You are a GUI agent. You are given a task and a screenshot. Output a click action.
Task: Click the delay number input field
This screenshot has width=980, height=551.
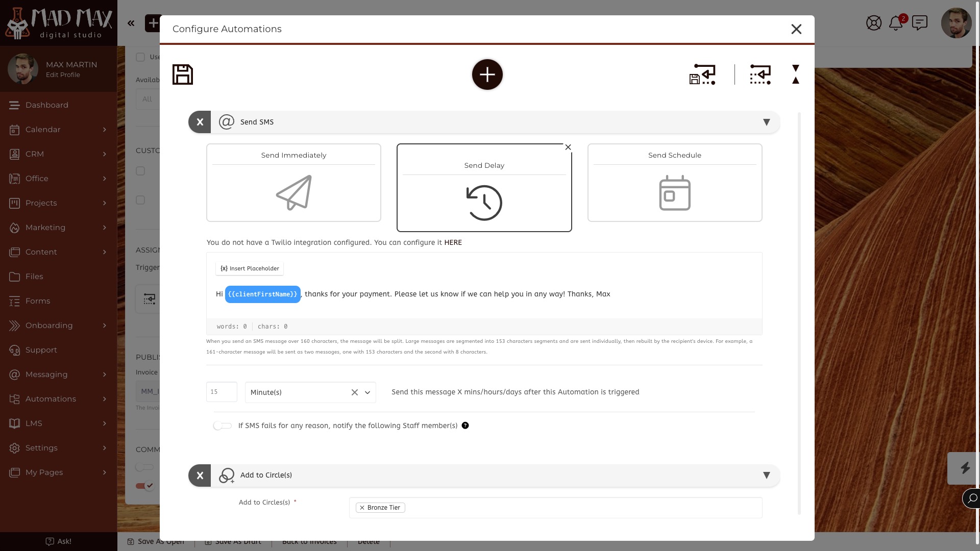point(222,392)
